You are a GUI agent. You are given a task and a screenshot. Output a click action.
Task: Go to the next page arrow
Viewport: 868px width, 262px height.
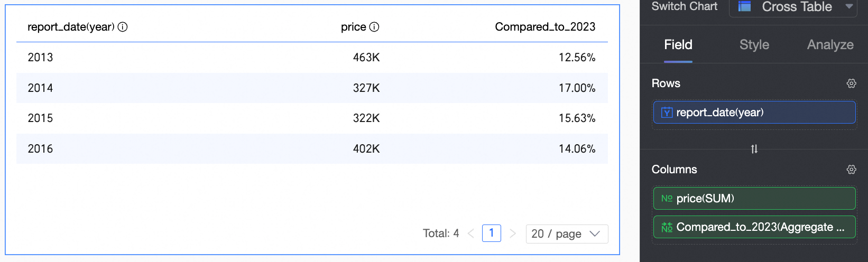512,233
